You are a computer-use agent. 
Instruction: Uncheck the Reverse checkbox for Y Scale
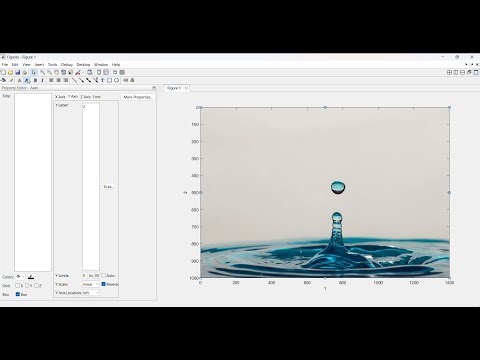[x=103, y=284]
